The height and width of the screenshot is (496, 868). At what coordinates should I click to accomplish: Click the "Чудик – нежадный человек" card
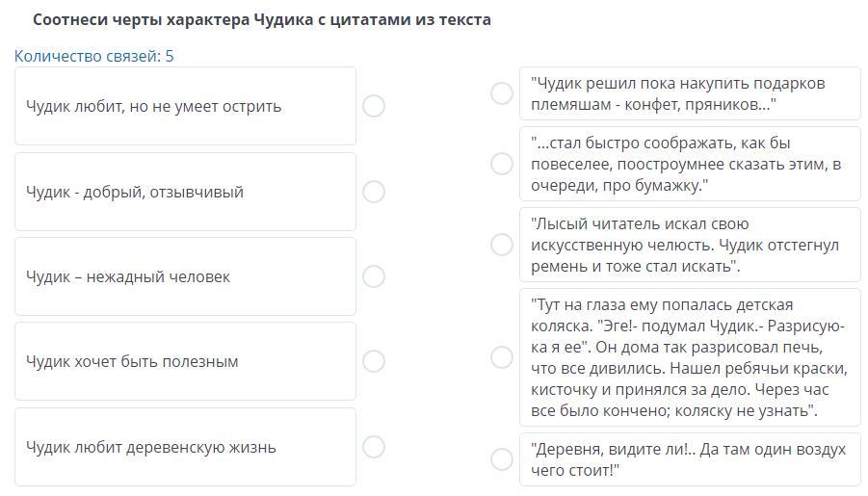pyautogui.click(x=185, y=276)
